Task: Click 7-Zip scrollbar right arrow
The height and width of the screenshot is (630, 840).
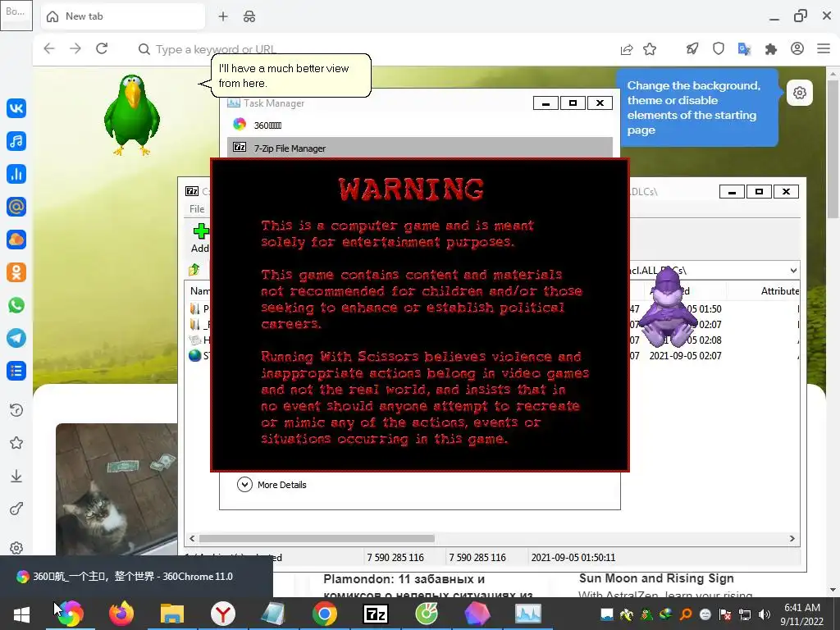Action: 792,538
